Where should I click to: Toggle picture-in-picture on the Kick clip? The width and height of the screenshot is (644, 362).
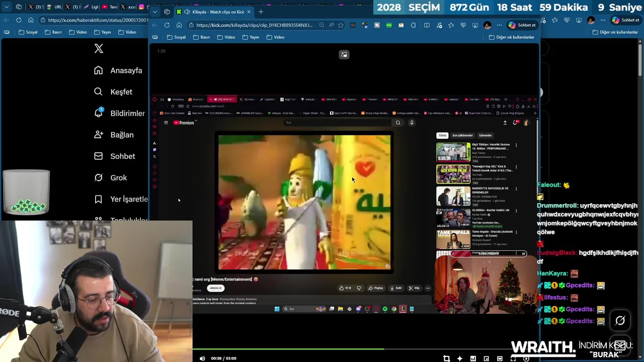pos(344,54)
